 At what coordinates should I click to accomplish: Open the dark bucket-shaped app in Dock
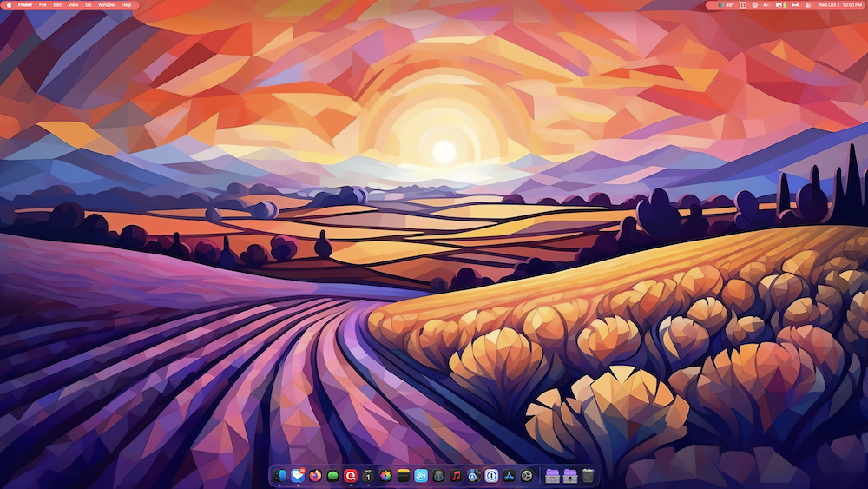coord(438,476)
